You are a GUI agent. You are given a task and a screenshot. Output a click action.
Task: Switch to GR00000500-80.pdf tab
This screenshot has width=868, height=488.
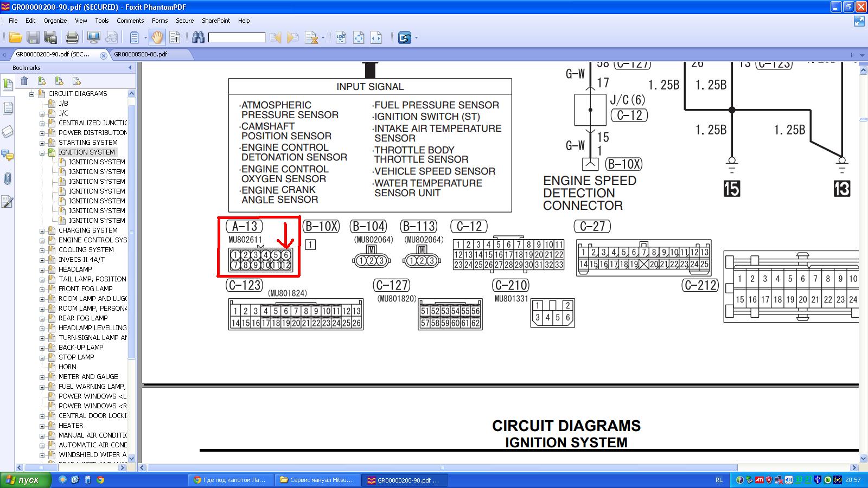(x=141, y=54)
